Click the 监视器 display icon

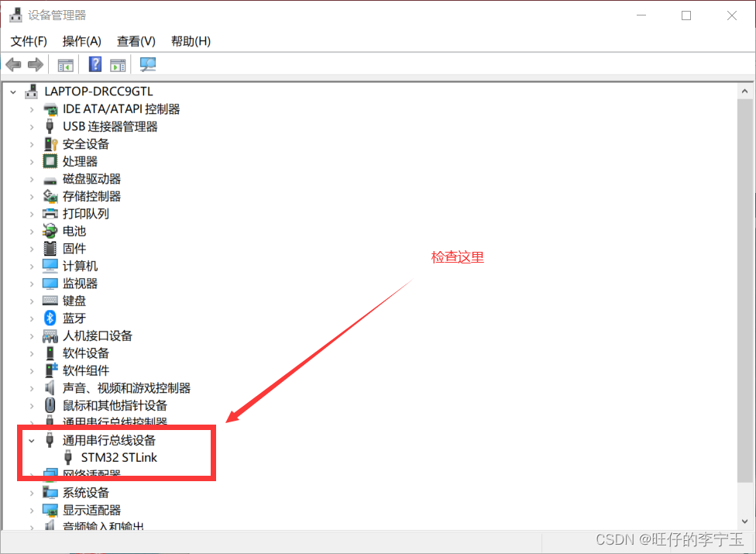[50, 284]
